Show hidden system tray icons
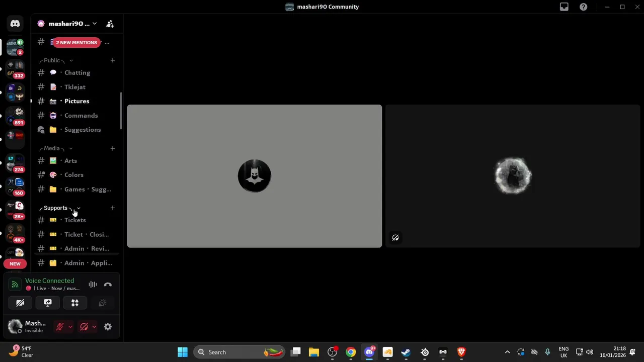This screenshot has width=644, height=362. pos(507,352)
